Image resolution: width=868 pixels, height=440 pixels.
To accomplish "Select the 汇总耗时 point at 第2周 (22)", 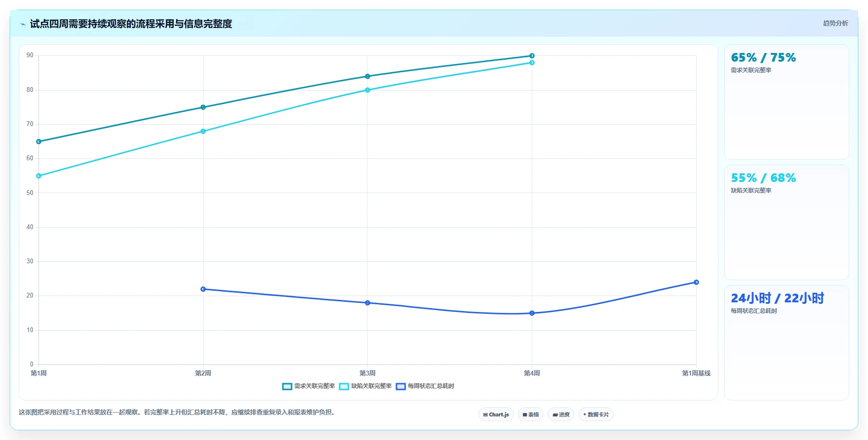I will tap(203, 289).
